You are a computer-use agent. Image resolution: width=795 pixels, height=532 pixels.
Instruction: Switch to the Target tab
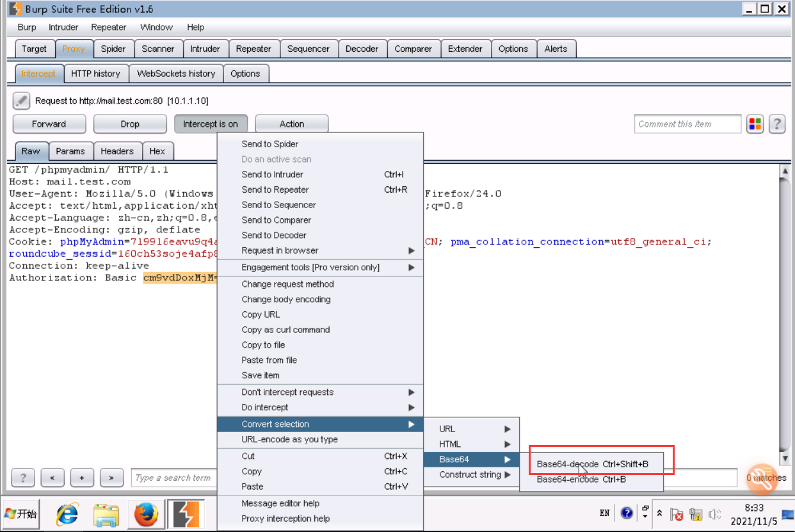point(34,49)
